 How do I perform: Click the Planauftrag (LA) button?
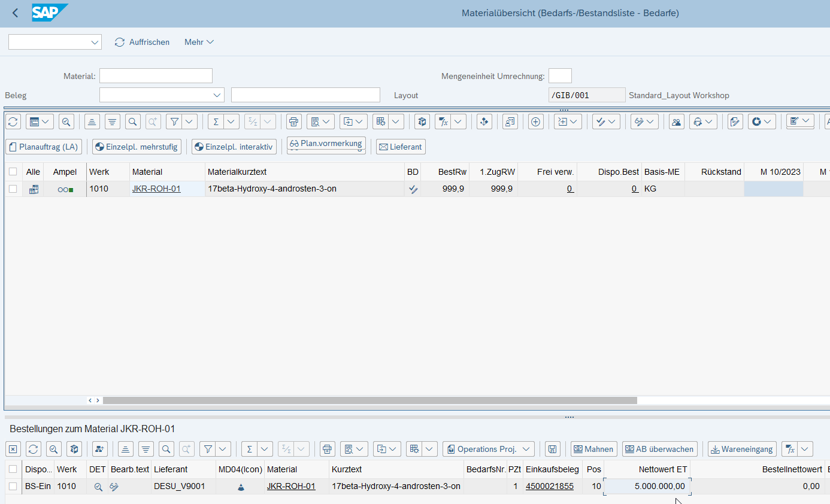[43, 147]
